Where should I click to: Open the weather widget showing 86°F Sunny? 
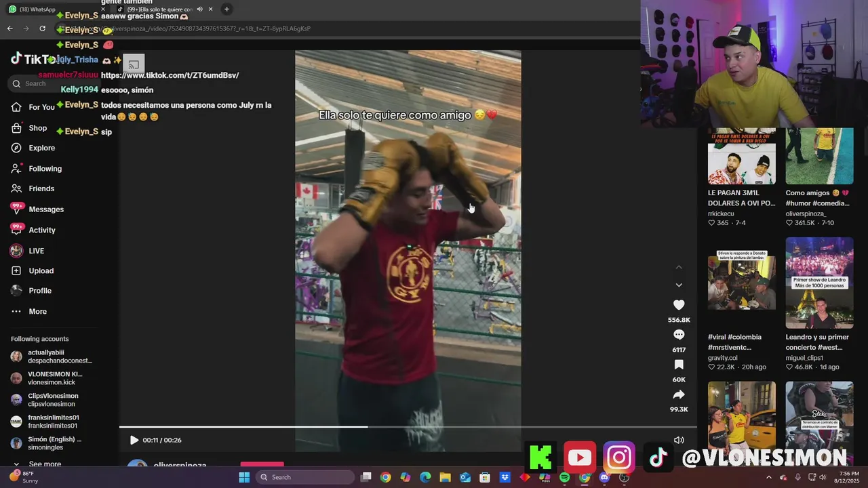click(24, 477)
